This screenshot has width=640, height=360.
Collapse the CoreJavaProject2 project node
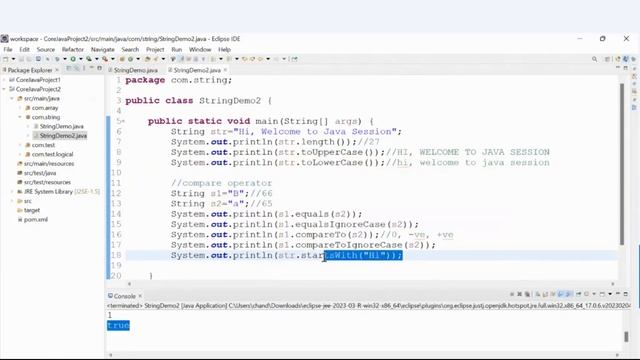pos(4,89)
